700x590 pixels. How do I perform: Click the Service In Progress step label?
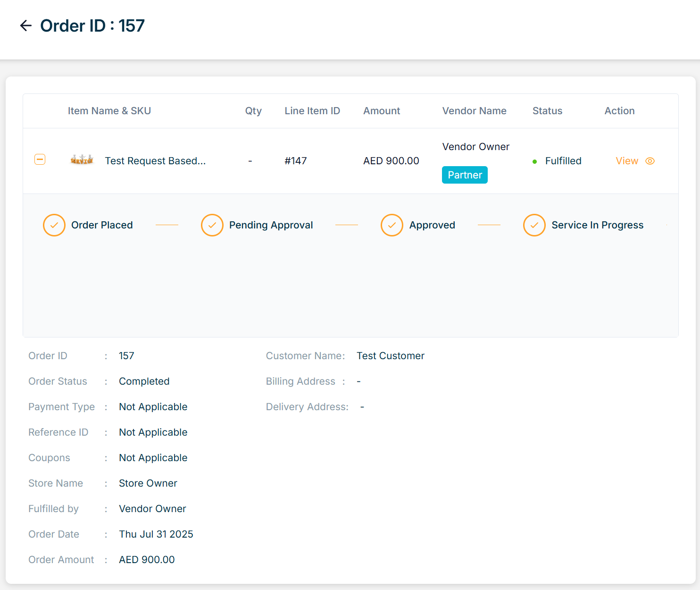pos(597,225)
